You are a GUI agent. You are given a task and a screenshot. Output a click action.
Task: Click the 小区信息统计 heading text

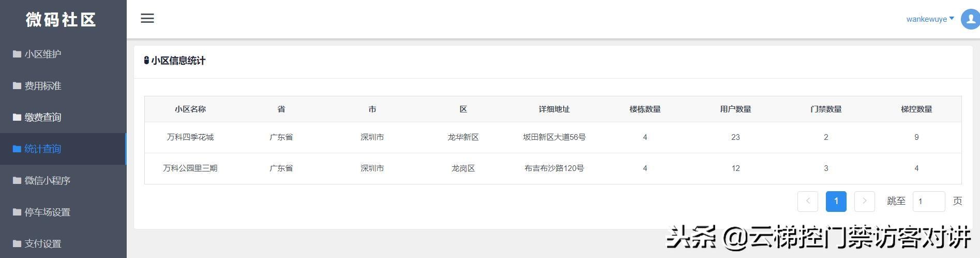(x=178, y=61)
